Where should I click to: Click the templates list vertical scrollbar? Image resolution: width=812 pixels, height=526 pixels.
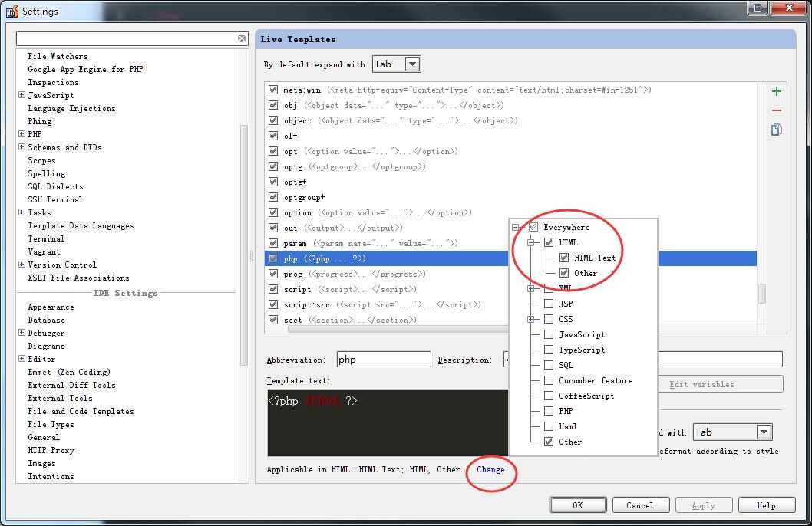(762, 293)
